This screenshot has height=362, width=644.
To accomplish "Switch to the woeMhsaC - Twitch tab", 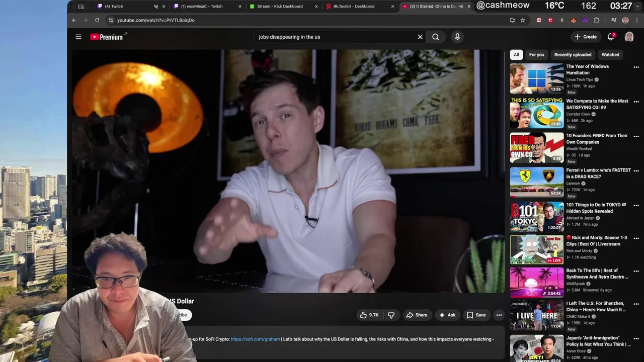I will coord(206,7).
